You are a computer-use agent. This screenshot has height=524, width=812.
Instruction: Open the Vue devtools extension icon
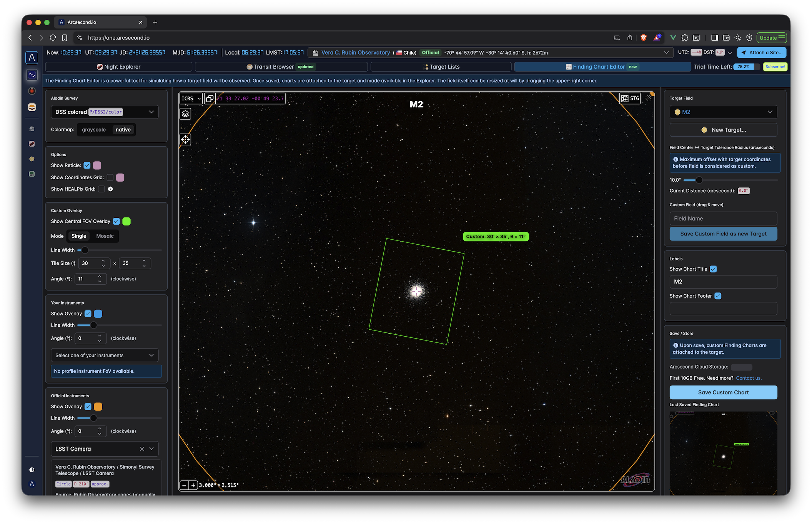point(673,38)
